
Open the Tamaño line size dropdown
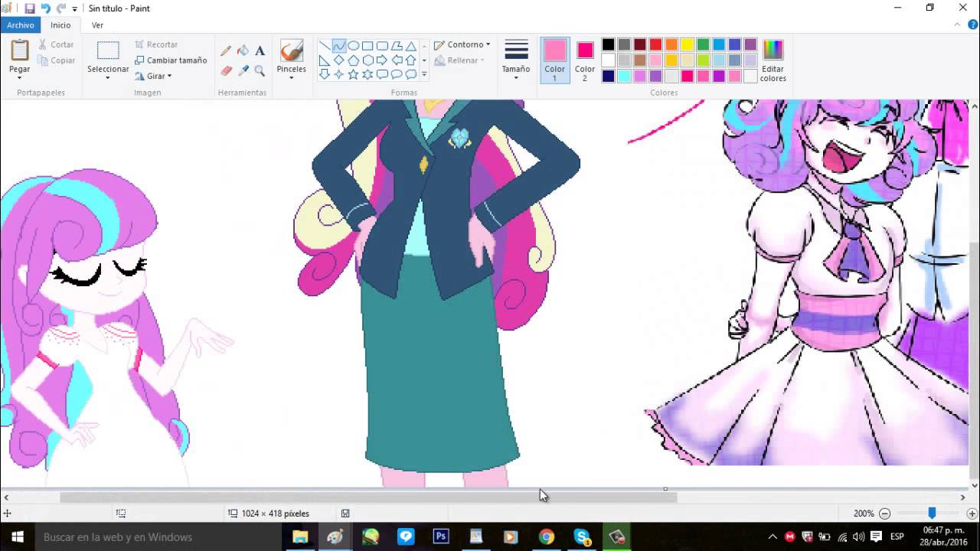[516, 60]
